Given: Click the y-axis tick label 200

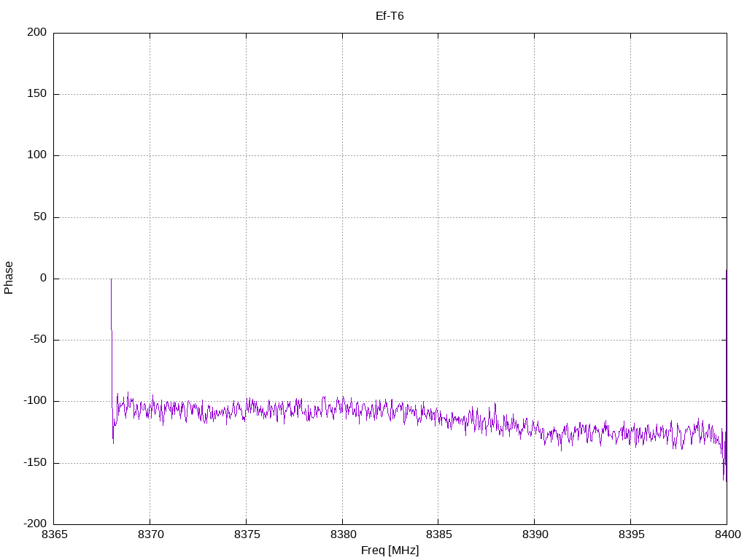Looking at the screenshot, I should (37, 32).
